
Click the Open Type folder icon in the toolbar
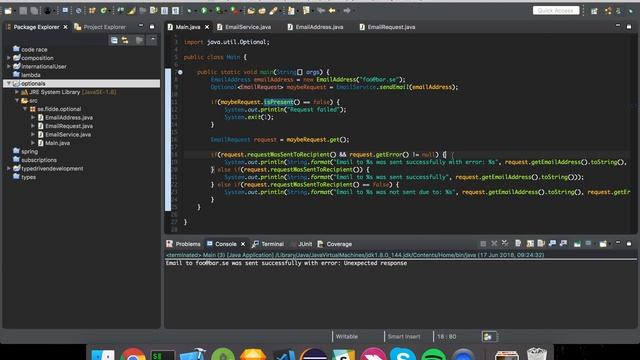251,11
